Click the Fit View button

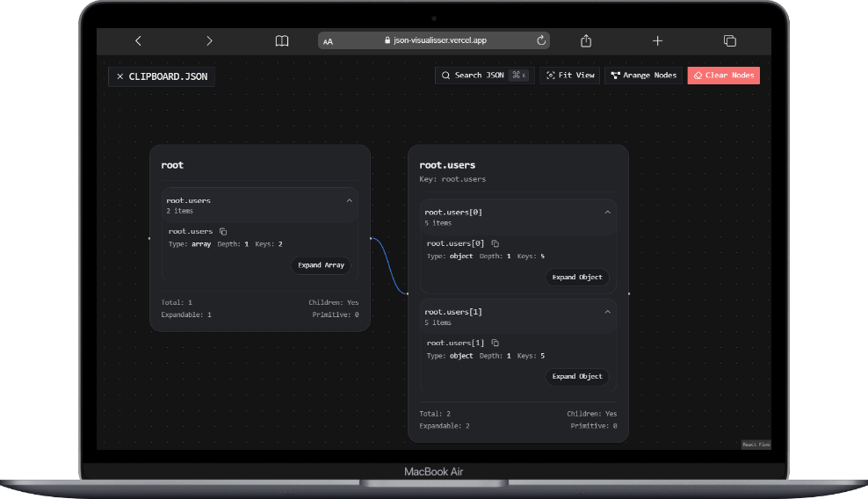[570, 76]
